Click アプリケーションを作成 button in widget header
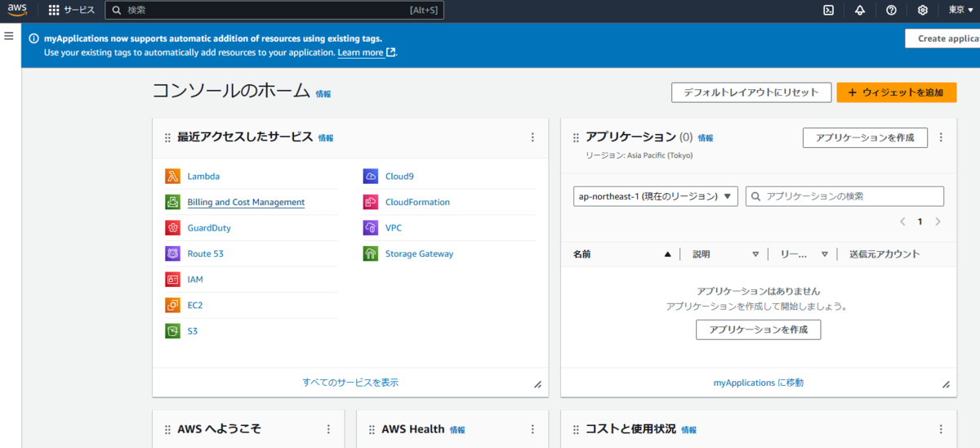Image resolution: width=980 pixels, height=448 pixels. 865,137
